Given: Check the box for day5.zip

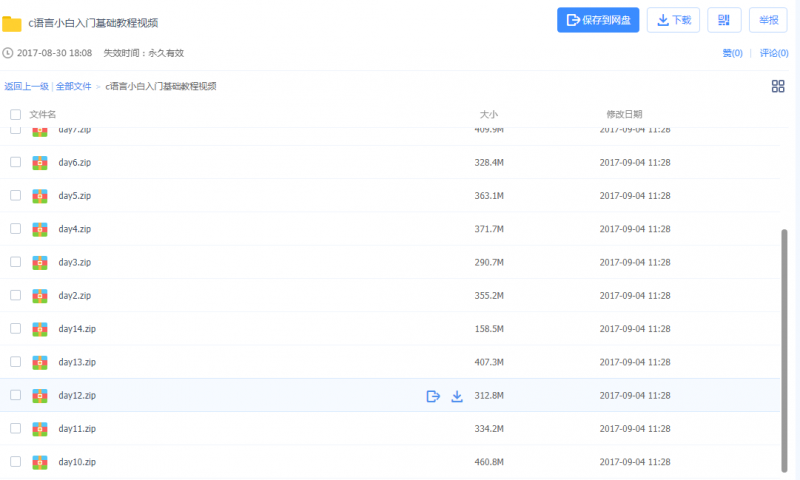Looking at the screenshot, I should pyautogui.click(x=15, y=195).
